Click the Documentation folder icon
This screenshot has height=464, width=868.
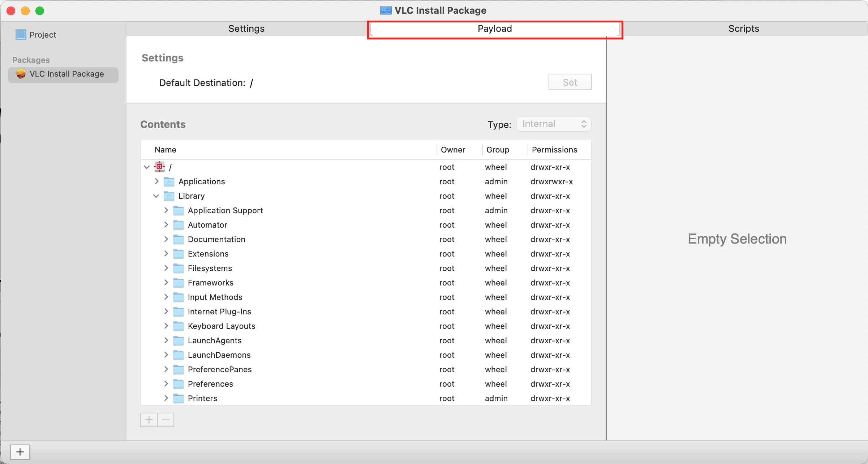(179, 239)
